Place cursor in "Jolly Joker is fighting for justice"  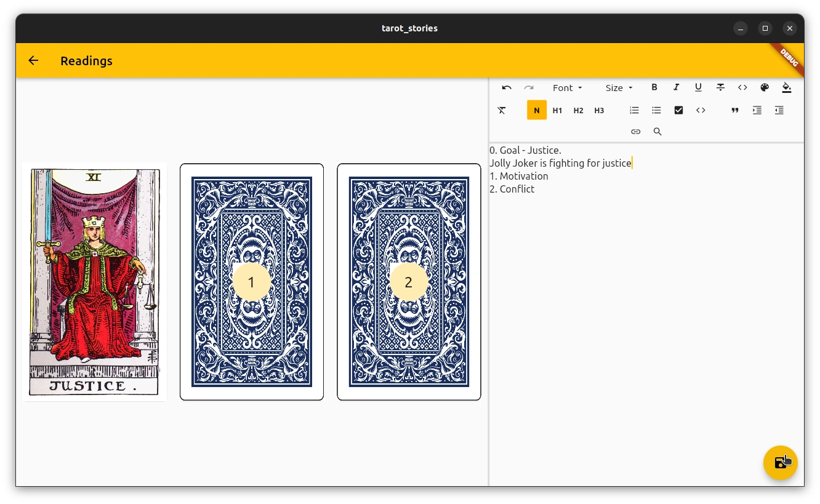pyautogui.click(x=560, y=163)
